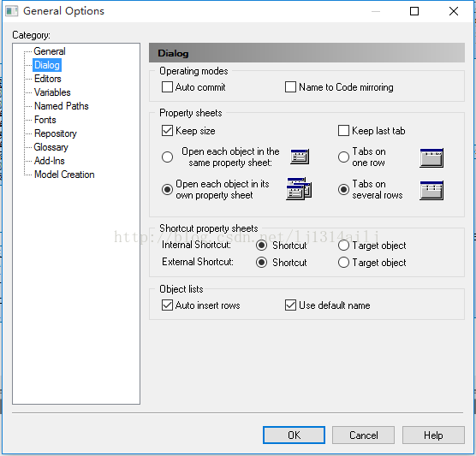The width and height of the screenshot is (476, 456).
Task: Open the Variables category
Action: pos(52,92)
